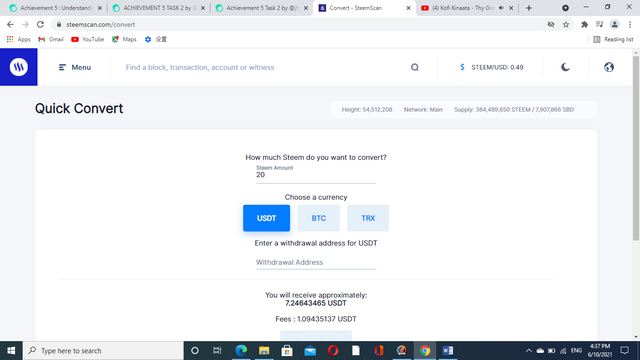Close the Convert - SteemScan tab
640x360 pixels.
[408, 8]
